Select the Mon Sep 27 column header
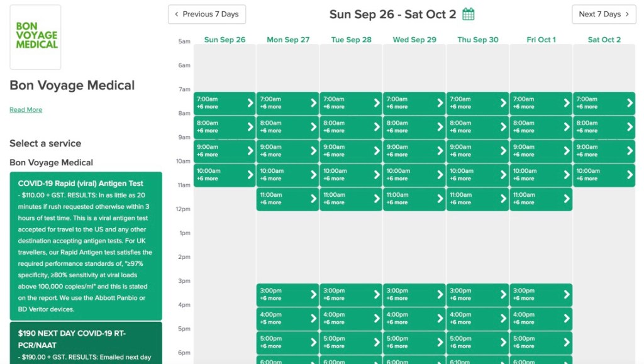 coord(288,40)
